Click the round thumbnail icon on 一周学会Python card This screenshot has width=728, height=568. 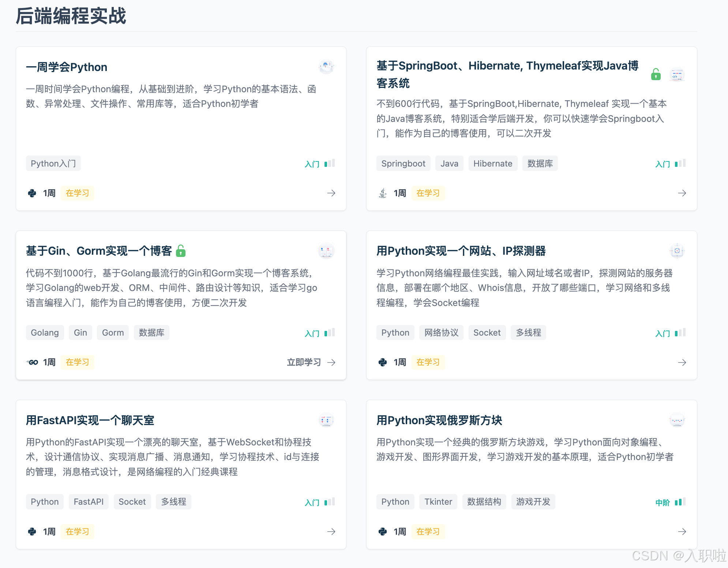326,66
